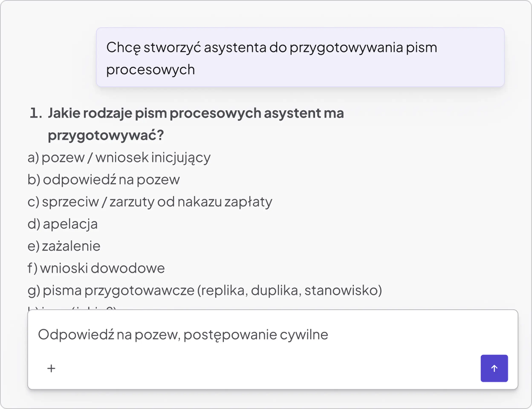Select option f) wnioski dowodowe
The height and width of the screenshot is (409, 532).
(96, 268)
